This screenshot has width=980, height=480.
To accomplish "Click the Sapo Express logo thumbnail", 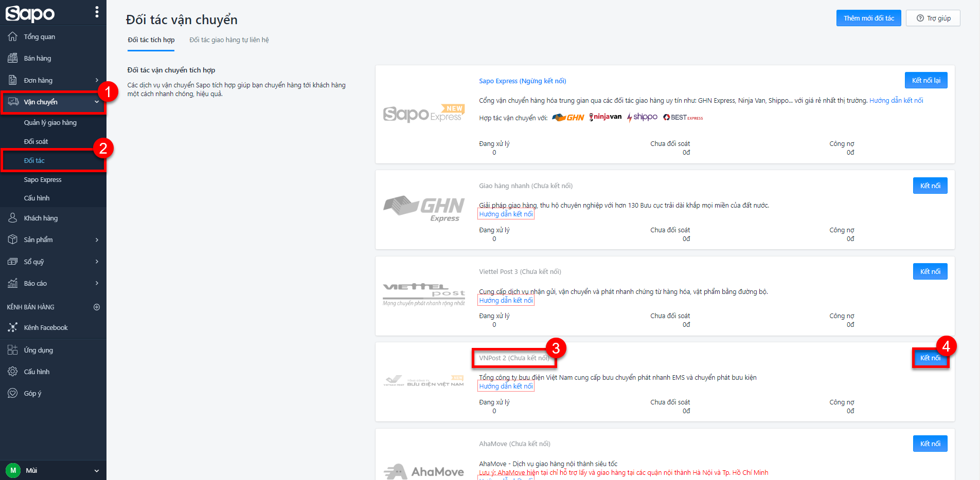I will tap(424, 114).
